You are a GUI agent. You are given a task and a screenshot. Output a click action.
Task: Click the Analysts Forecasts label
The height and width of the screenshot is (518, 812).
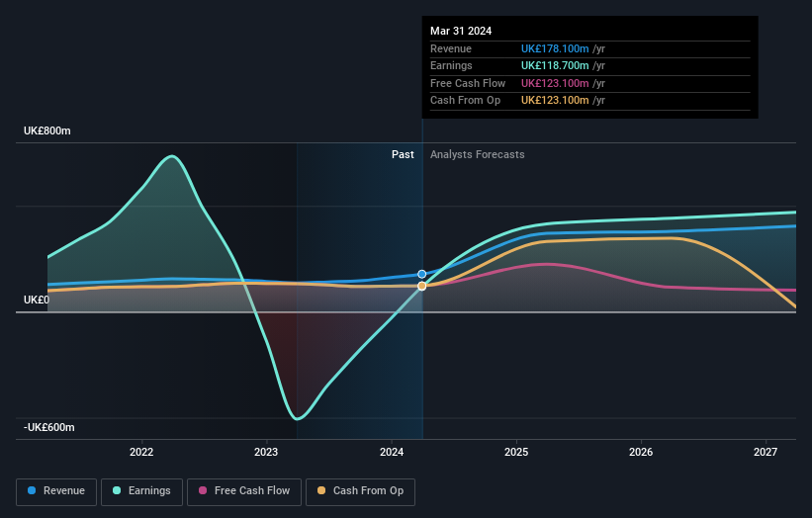coord(478,154)
